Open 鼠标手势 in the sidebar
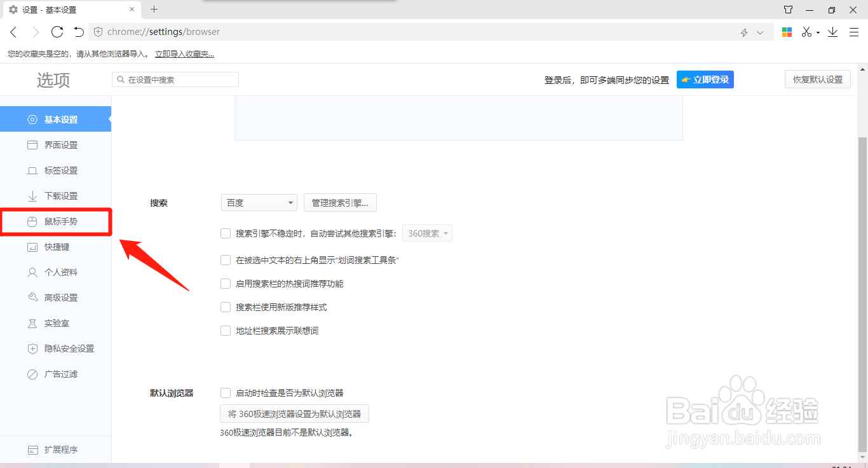This screenshot has height=468, width=868. pyautogui.click(x=55, y=221)
